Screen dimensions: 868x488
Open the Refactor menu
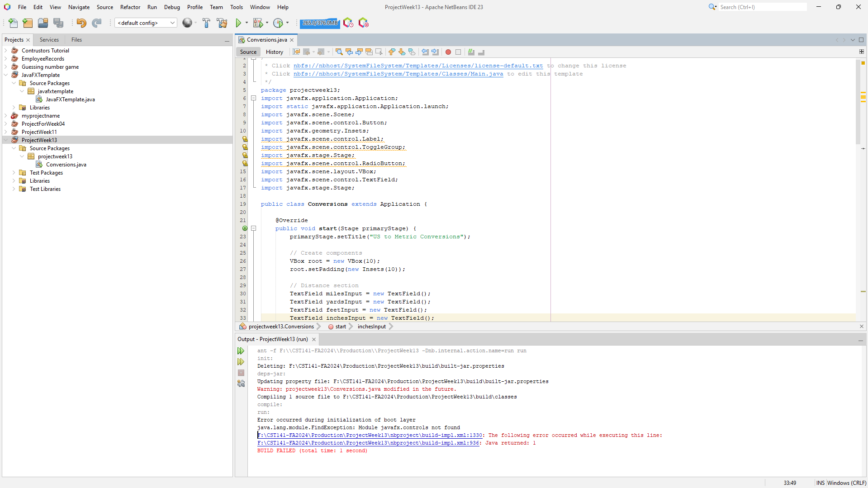click(130, 7)
